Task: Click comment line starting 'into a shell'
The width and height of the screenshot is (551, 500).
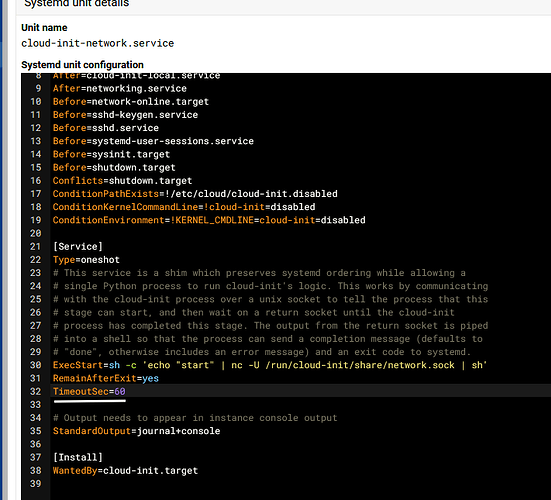Action: coord(268,339)
